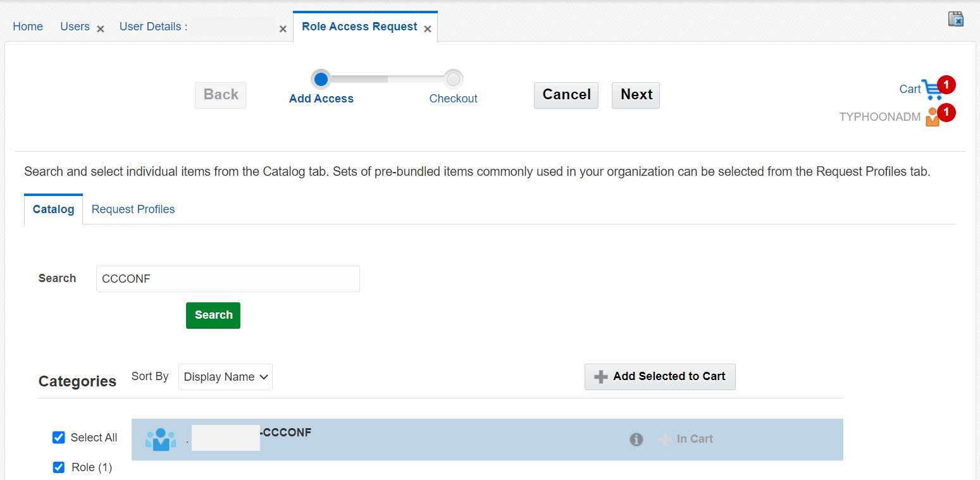Switch to the Request Profiles tab
980x480 pixels.
[x=133, y=209]
